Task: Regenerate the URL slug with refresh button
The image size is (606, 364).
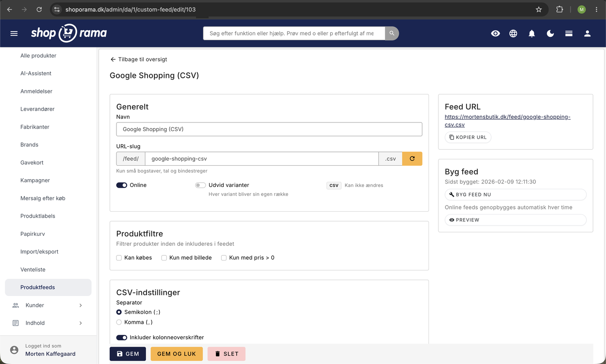Action: point(412,159)
